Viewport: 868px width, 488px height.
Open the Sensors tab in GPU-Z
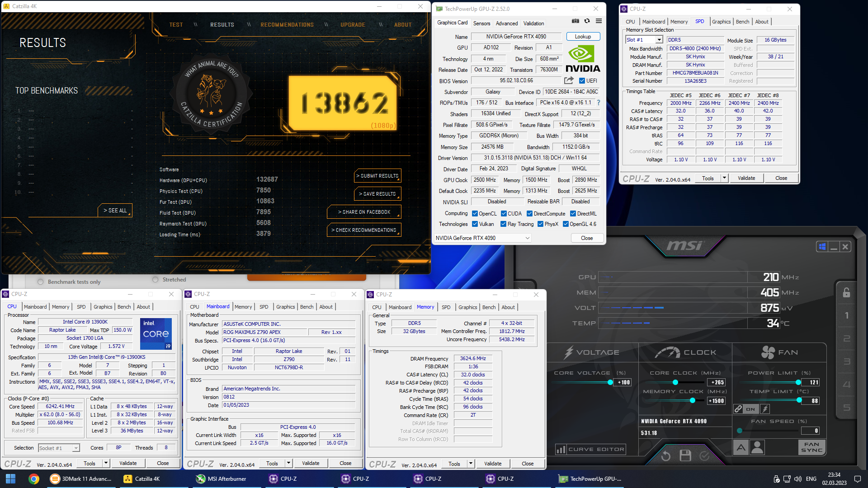[481, 23]
